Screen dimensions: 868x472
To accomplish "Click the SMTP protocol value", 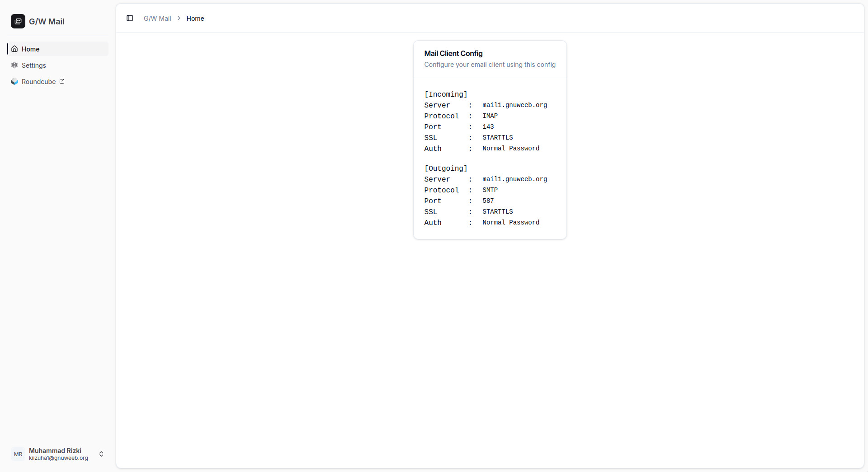I will (x=490, y=190).
